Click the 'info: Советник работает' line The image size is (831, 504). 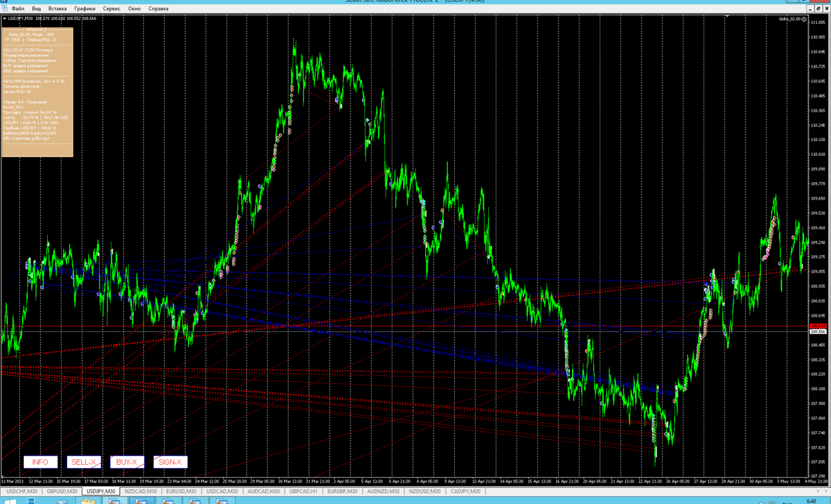[x=26, y=138]
